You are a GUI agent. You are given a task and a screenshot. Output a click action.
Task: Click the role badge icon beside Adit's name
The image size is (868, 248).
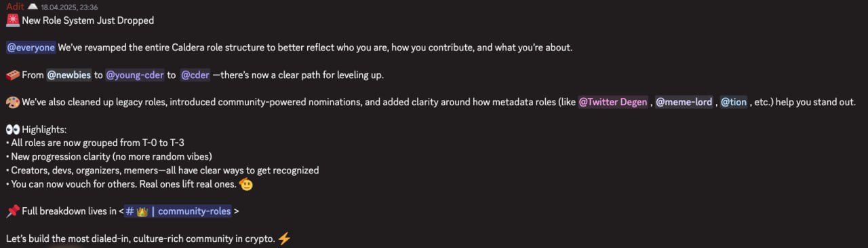[32, 6]
